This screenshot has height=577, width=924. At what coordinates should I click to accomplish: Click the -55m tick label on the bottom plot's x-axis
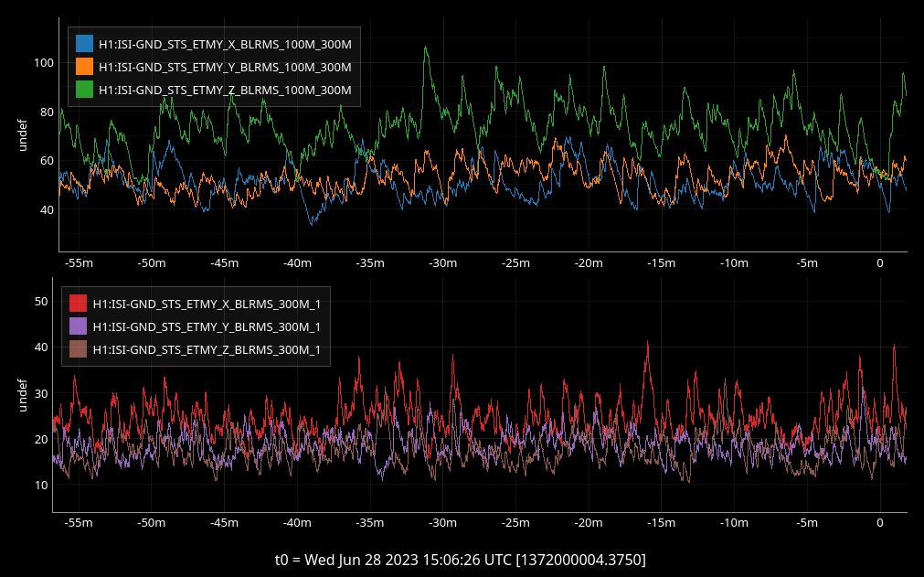79,524
